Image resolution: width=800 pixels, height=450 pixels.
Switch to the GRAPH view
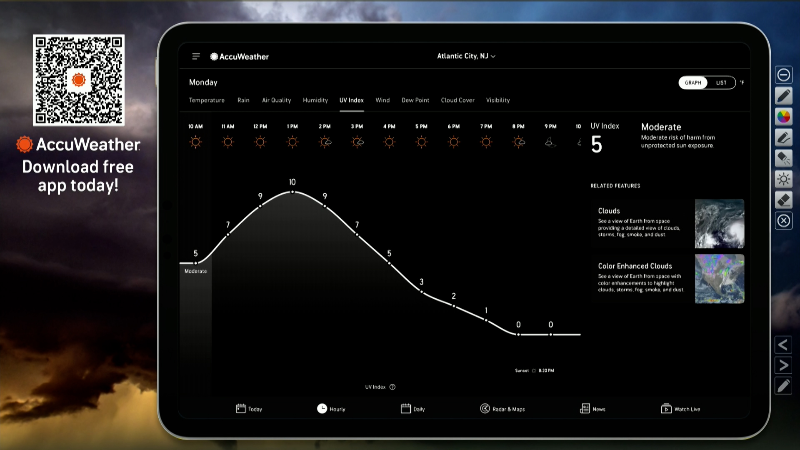693,83
